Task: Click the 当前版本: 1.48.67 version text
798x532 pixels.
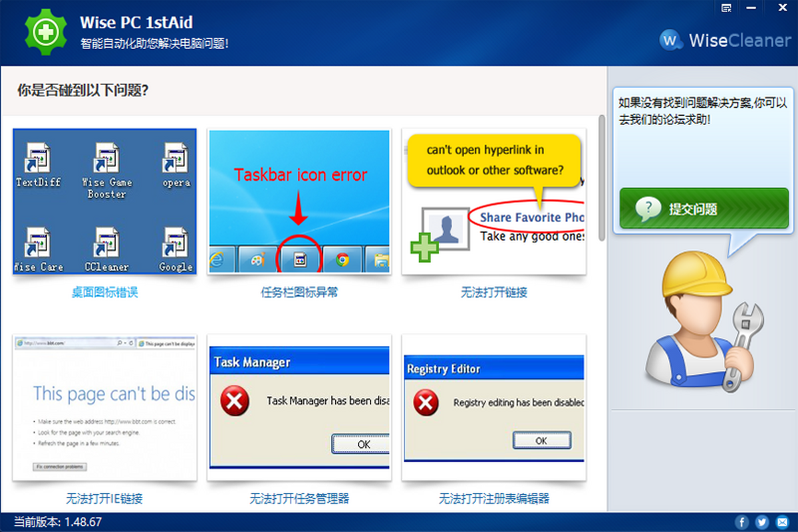Action: pyautogui.click(x=58, y=522)
